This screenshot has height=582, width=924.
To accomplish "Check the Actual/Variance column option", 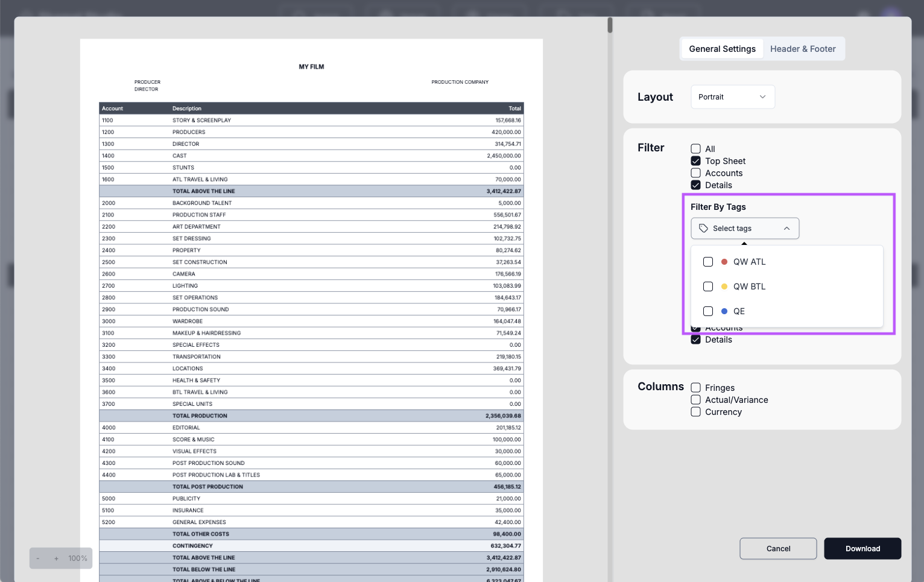I will coord(695,400).
